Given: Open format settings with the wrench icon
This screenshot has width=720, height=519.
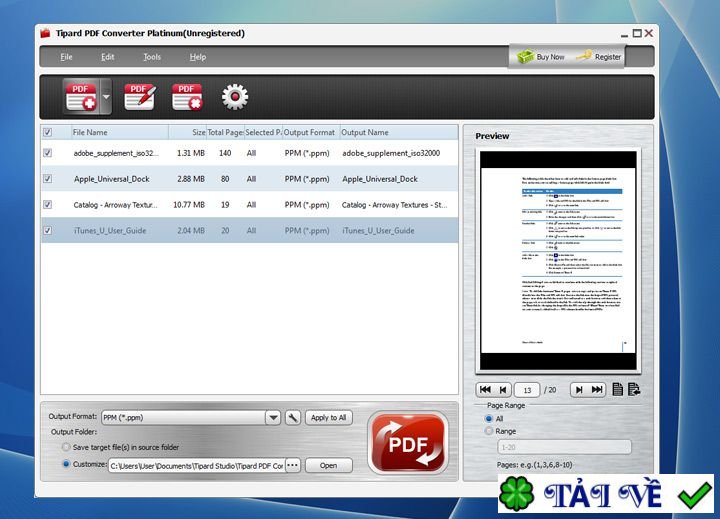Looking at the screenshot, I should pos(293,418).
